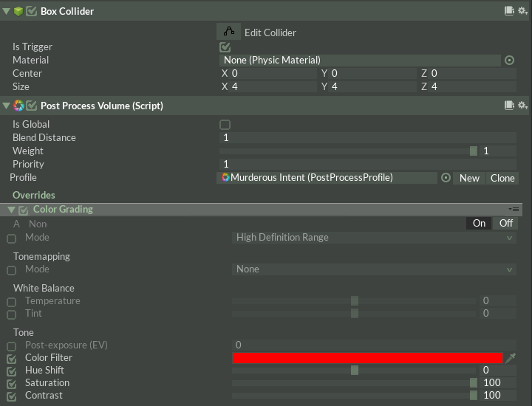Image resolution: width=532 pixels, height=406 pixels.
Task: Open the High Definition Range dropdown
Action: [374, 238]
